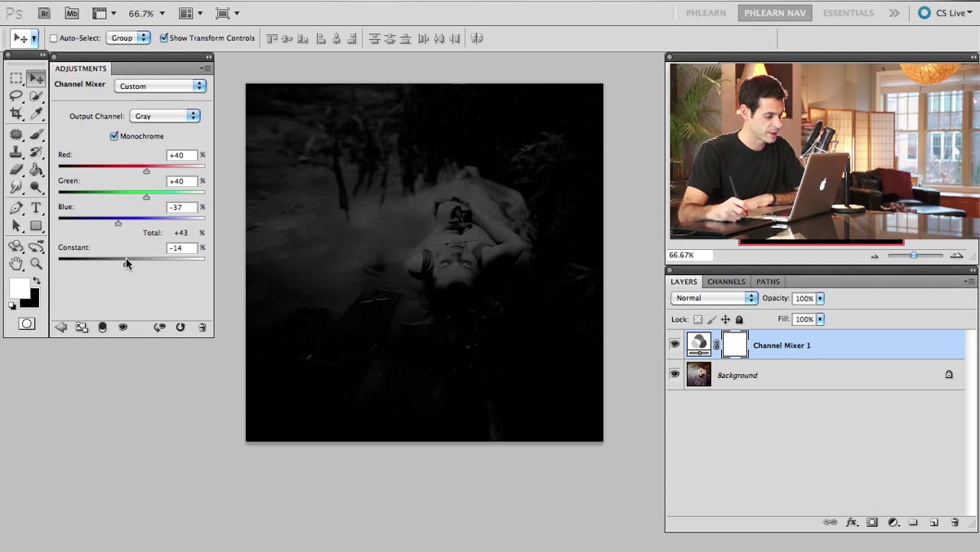The width and height of the screenshot is (980, 552).
Task: Select the Horizontal Type tool
Action: (36, 208)
